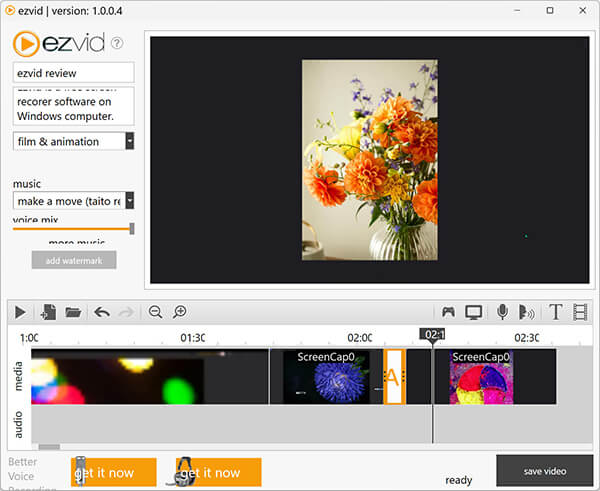Click the second get it now button
This screenshot has width=600, height=491.
click(x=218, y=472)
